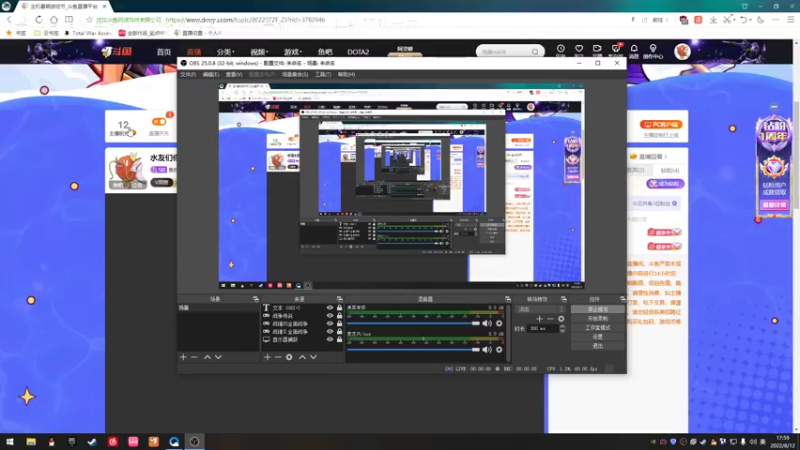
Task: Pop out the Sources dock panel
Action: [339, 299]
